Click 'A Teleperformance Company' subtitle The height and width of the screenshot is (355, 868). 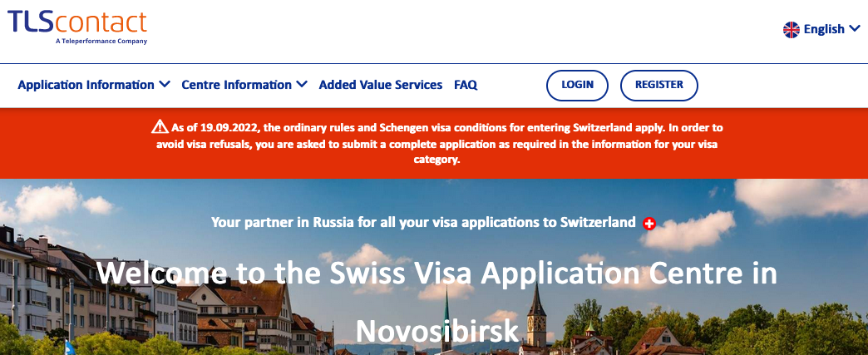101,41
